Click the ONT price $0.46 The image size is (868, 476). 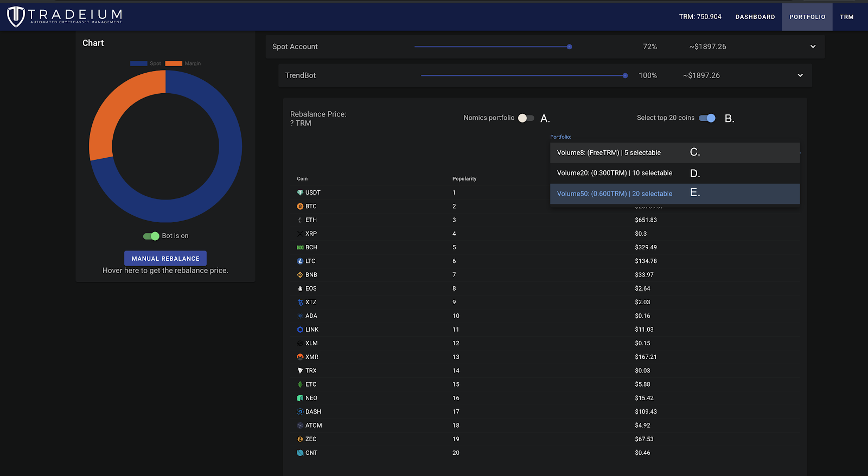point(643,453)
